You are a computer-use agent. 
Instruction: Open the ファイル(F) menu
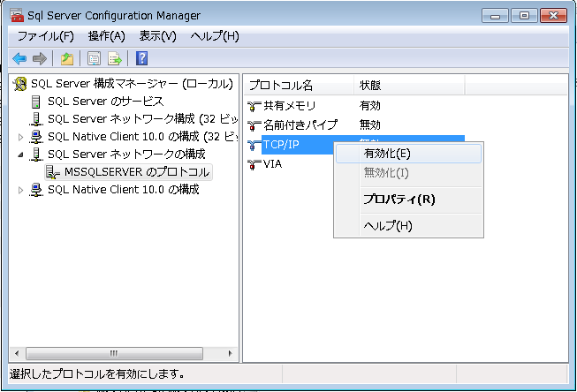coord(46,36)
